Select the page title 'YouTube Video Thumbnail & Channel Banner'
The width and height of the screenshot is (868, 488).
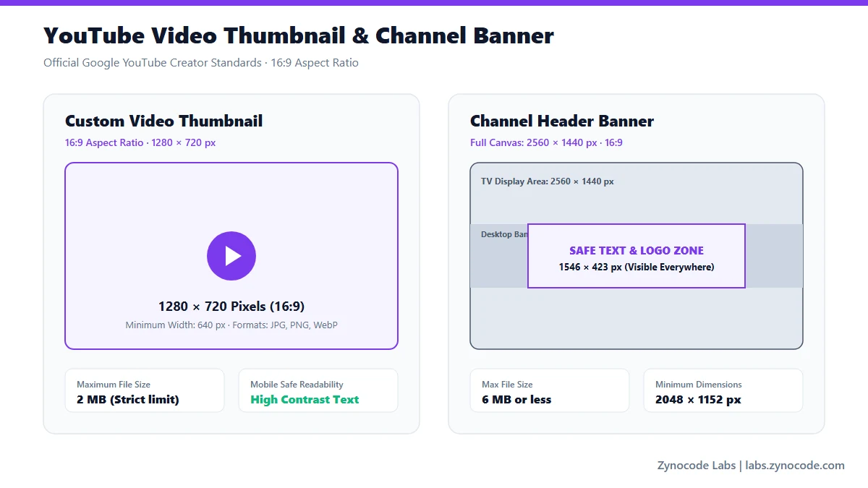(x=299, y=35)
